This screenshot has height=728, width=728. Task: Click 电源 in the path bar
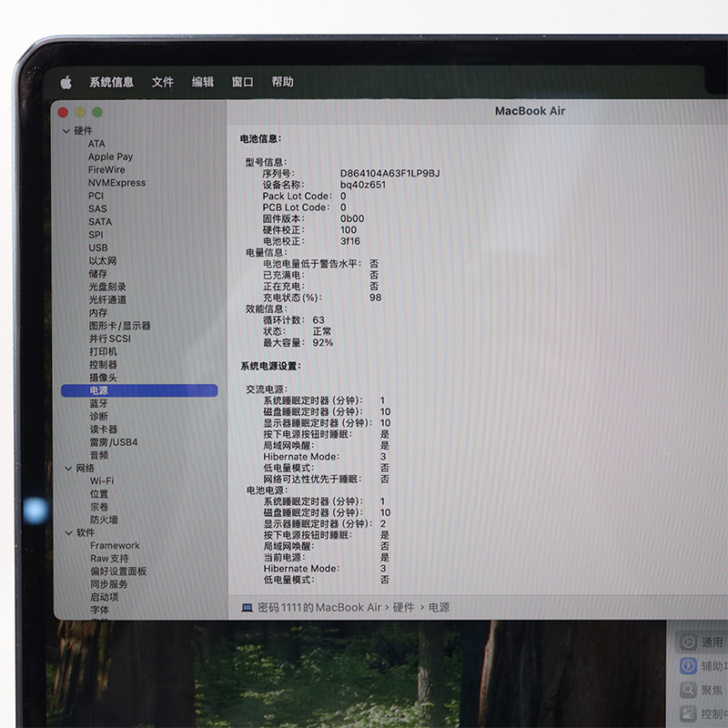tap(439, 608)
